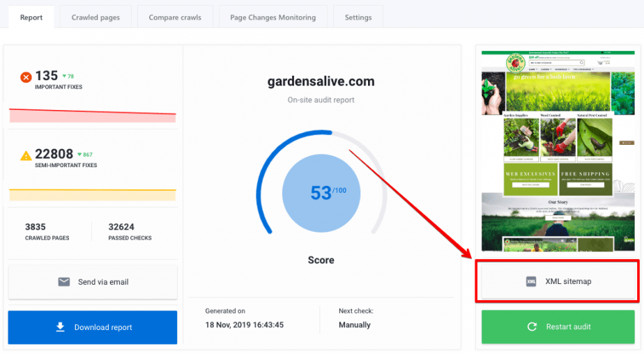
Task: Click the PASSED CHECKS label
Action: [x=130, y=238]
